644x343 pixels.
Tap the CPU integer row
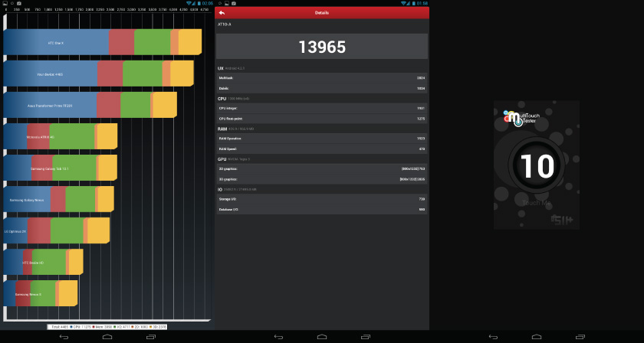(322, 108)
